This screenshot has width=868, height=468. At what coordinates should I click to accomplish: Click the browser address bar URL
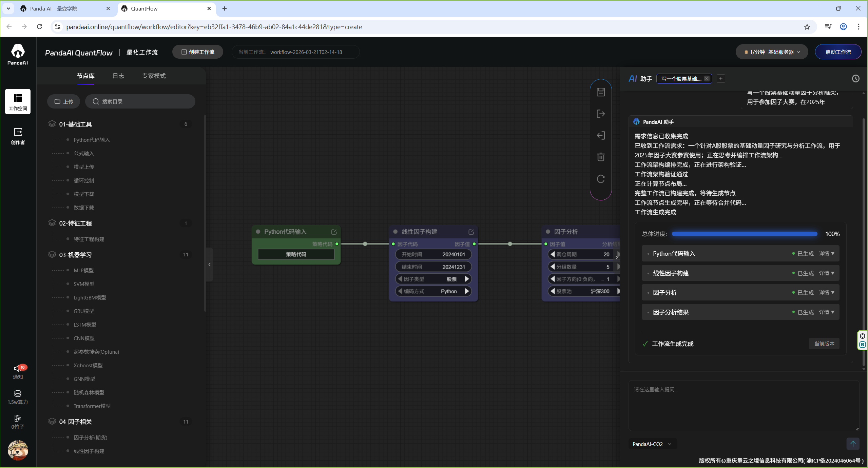click(214, 27)
